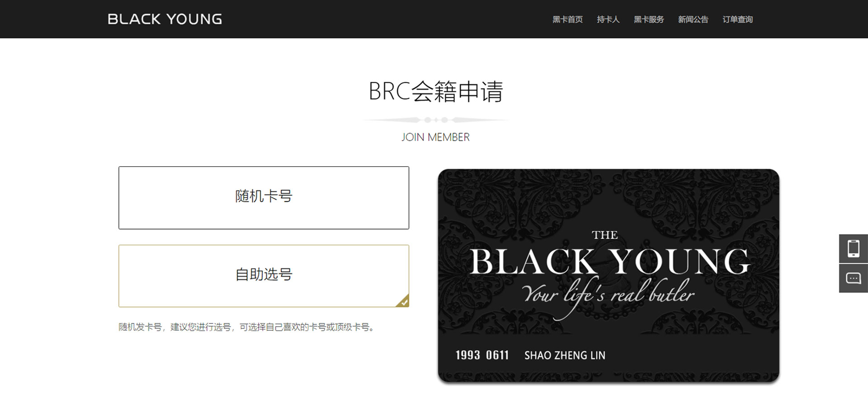Click card number 1993 0611 on card
The image size is (868, 408).
[482, 355]
